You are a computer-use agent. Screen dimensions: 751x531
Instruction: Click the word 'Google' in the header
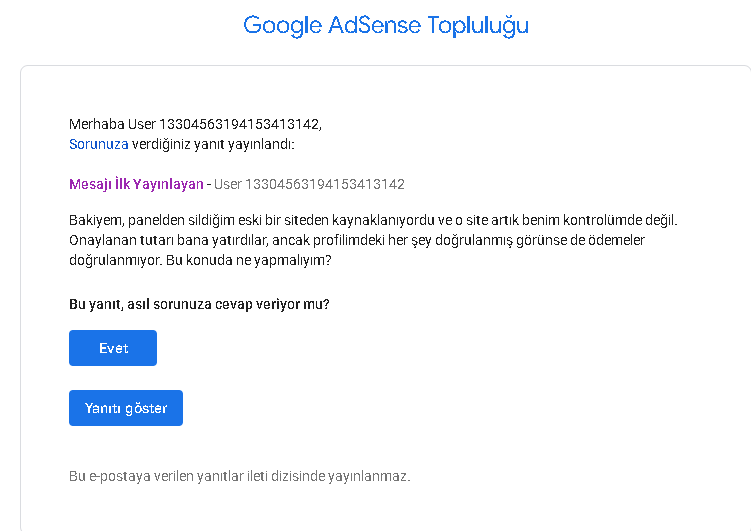282,26
